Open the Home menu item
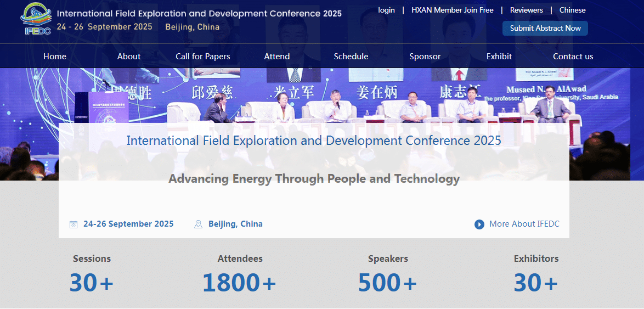Viewport: 644px width, 309px height. [55, 57]
